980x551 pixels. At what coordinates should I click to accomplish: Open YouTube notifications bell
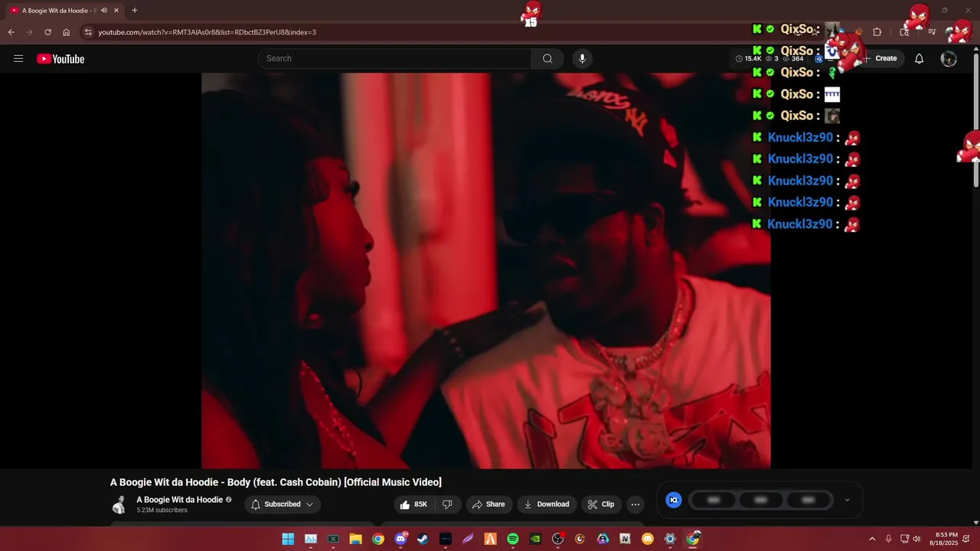(x=920, y=59)
